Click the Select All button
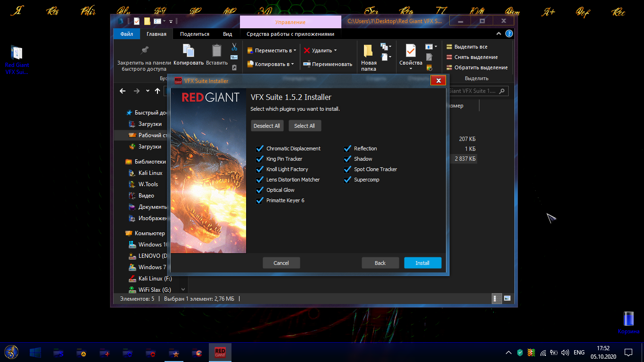Screen dimensions: 644x362 pyautogui.click(x=305, y=126)
